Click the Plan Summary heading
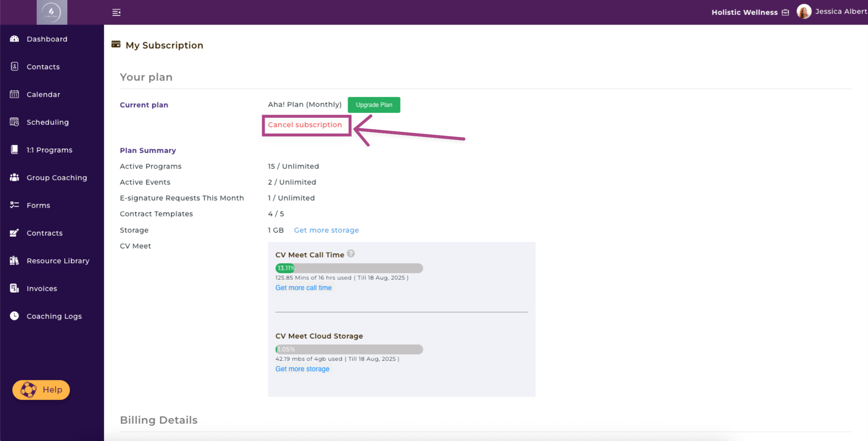 point(148,151)
